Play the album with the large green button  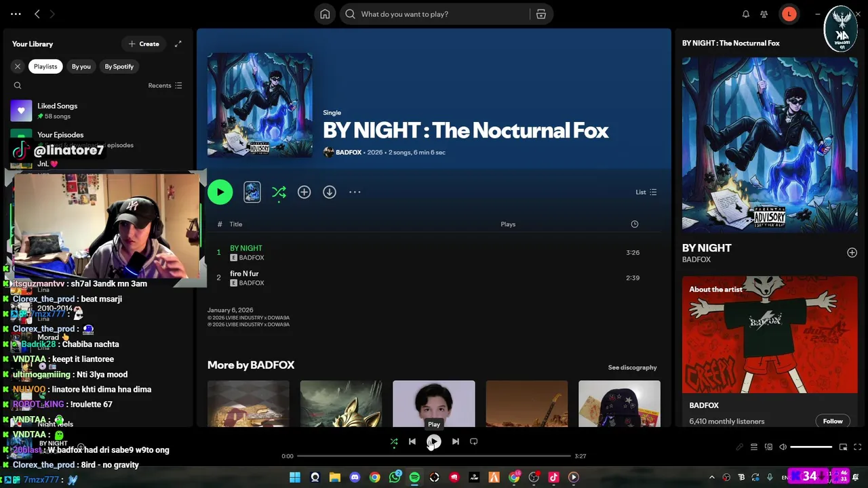[220, 192]
